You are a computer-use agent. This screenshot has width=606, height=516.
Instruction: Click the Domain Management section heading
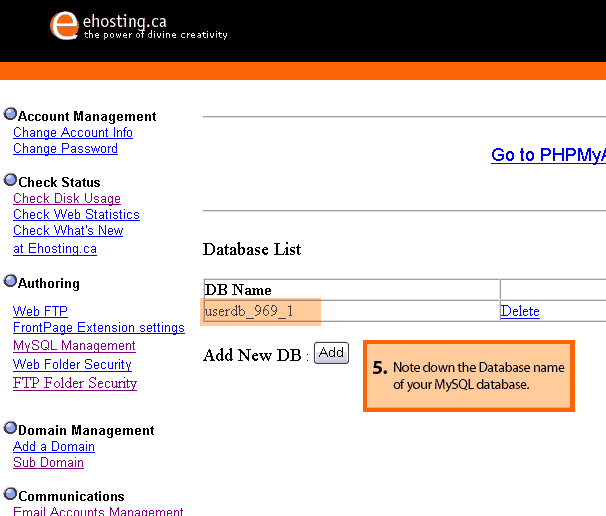[86, 430]
